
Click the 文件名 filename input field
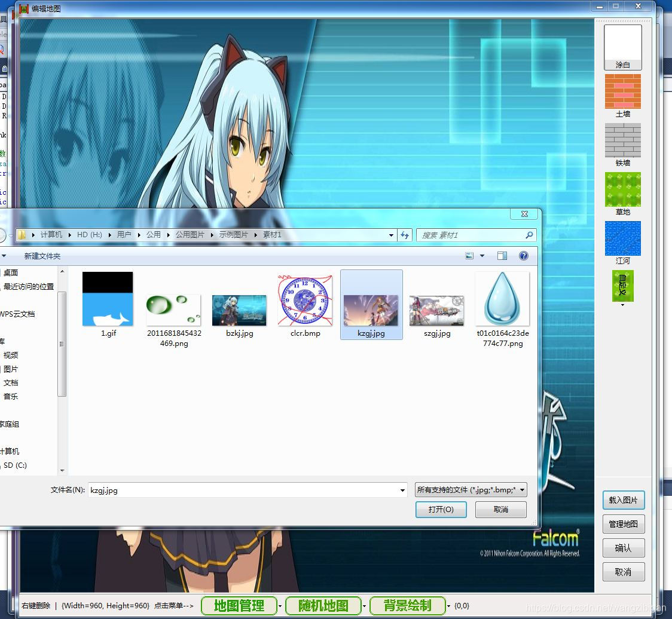(243, 490)
